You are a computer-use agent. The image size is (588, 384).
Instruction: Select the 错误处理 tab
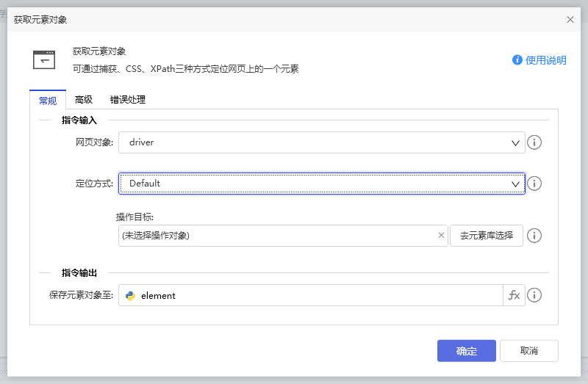128,100
